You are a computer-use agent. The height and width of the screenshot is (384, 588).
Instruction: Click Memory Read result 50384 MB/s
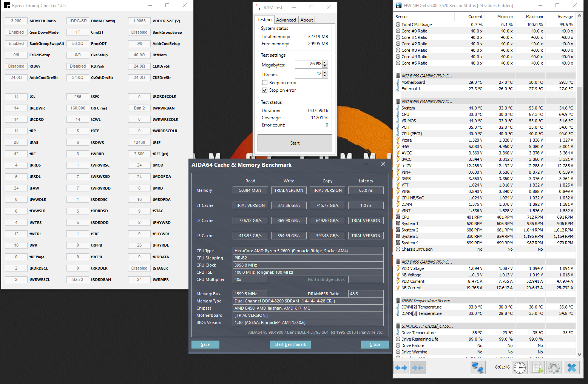pyautogui.click(x=250, y=190)
